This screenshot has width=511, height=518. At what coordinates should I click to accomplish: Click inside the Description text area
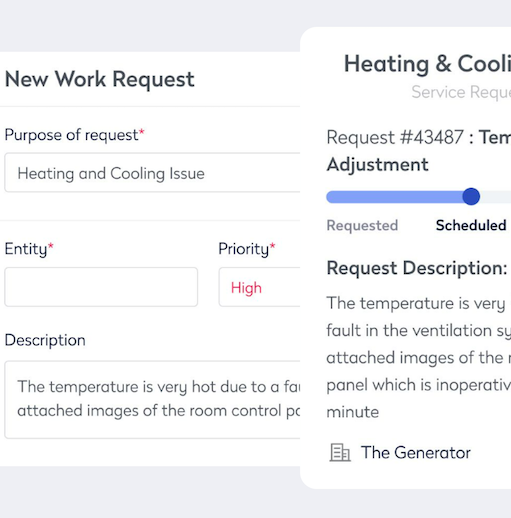click(152, 399)
